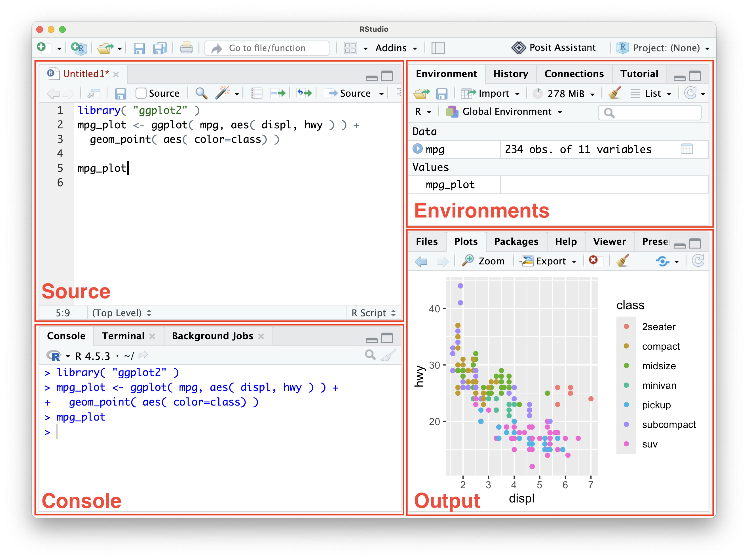Image resolution: width=748 pixels, height=560 pixels.
Task: Source the script with Source button
Action: point(347,93)
